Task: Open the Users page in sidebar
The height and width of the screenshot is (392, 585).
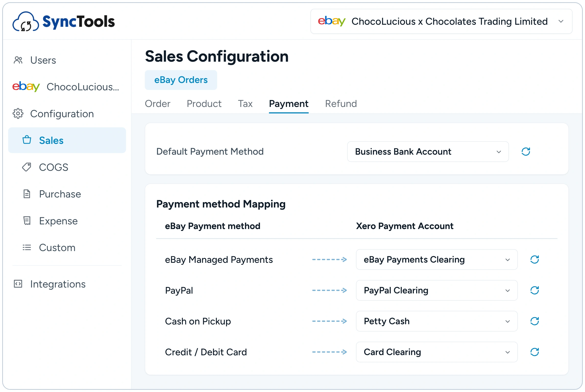Action: 43,60
